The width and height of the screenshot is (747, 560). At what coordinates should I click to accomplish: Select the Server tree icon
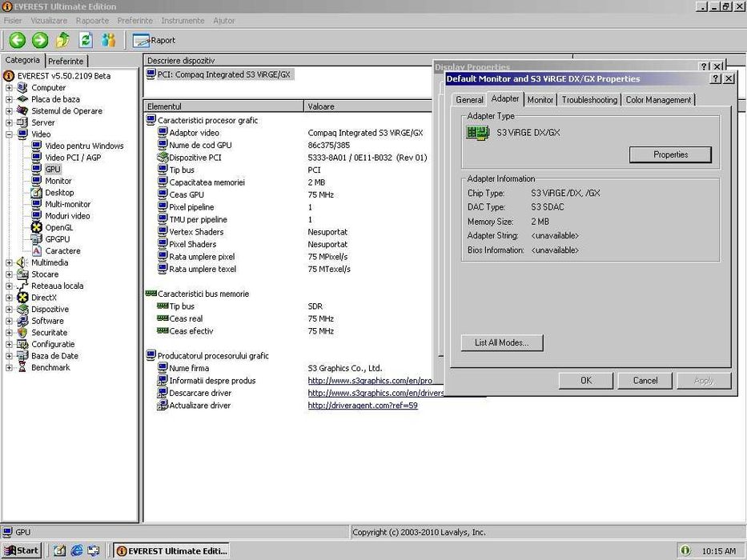tap(22, 122)
